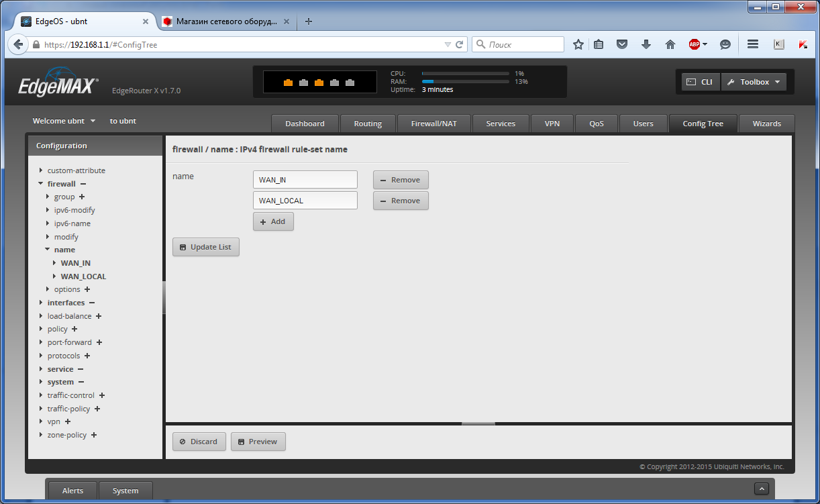
Task: Remove the WAN_LOCAL rule-set name
Action: click(x=400, y=200)
